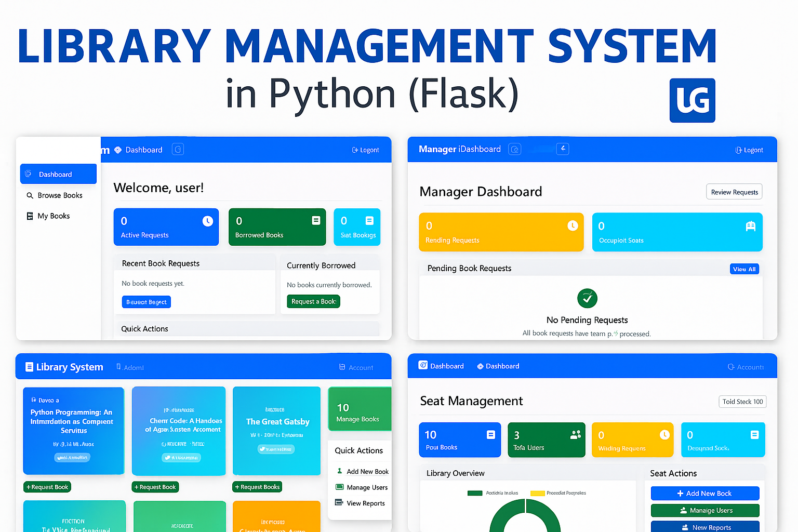Click Request Book under Python Programming

tap(47, 487)
